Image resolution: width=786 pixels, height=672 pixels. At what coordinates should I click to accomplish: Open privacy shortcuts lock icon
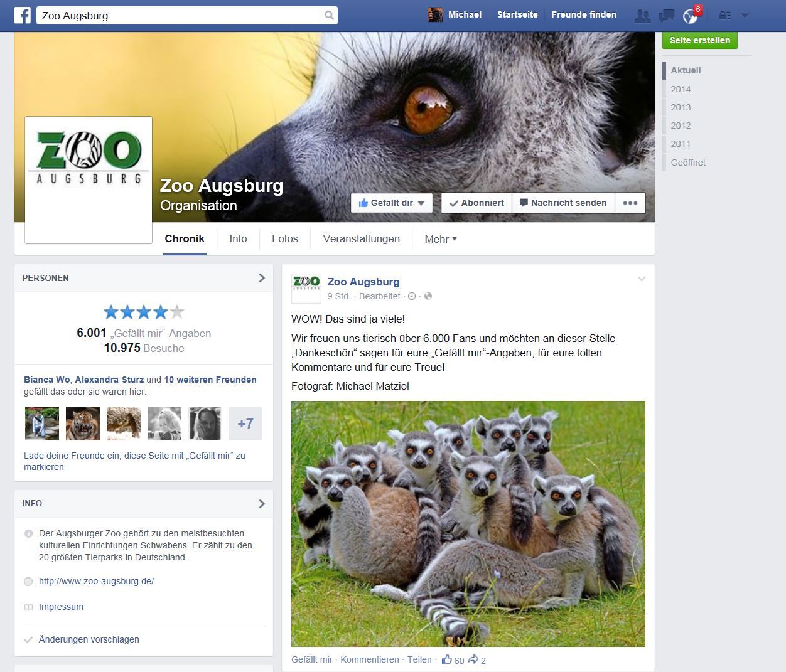click(x=724, y=16)
